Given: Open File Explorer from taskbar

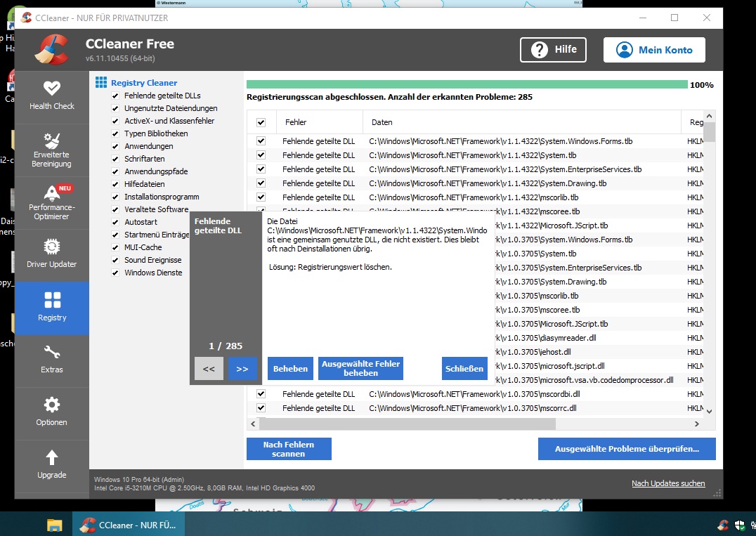Looking at the screenshot, I should click(55, 525).
